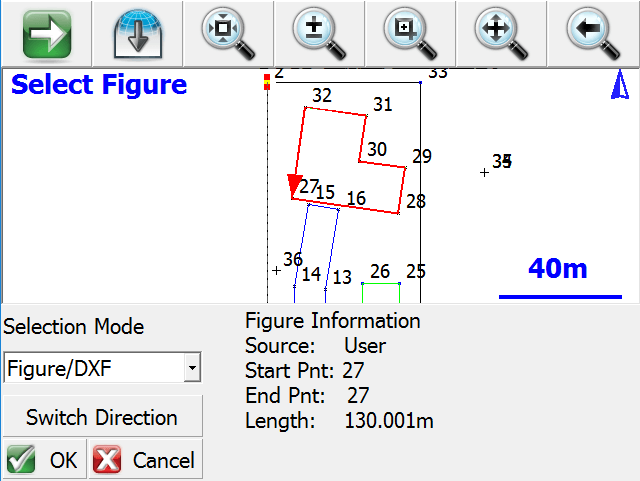Select the zoom window magnifier tool
This screenshot has width=640, height=481.
410,33
